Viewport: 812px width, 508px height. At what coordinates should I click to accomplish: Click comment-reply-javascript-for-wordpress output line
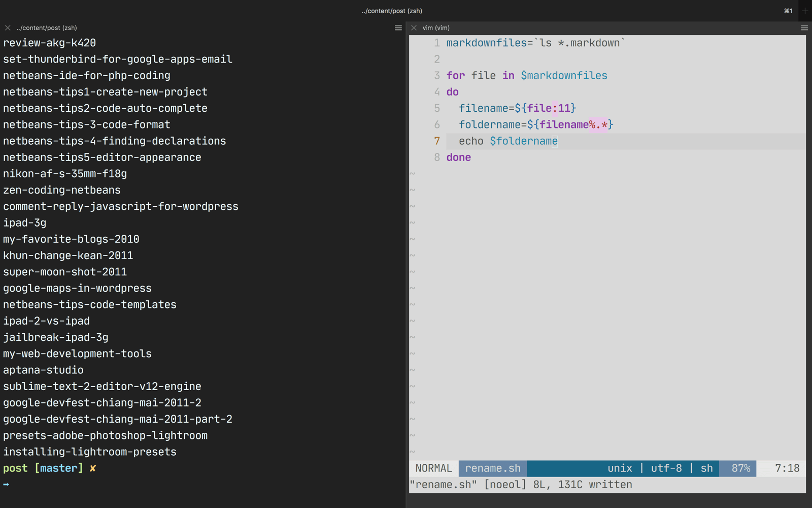click(x=121, y=206)
